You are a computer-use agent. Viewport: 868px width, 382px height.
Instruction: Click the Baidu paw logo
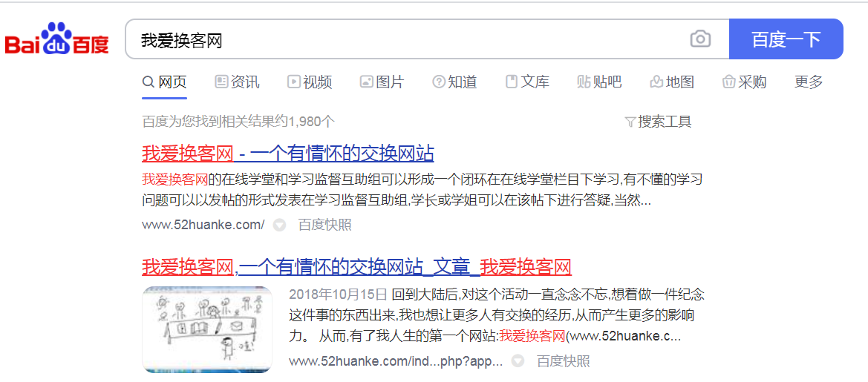(57, 38)
